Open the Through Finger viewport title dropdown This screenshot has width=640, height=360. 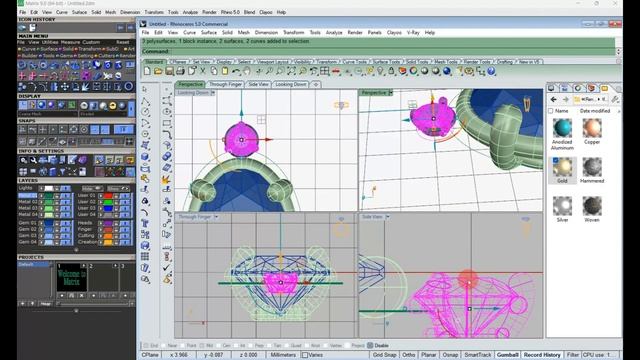click(216, 217)
